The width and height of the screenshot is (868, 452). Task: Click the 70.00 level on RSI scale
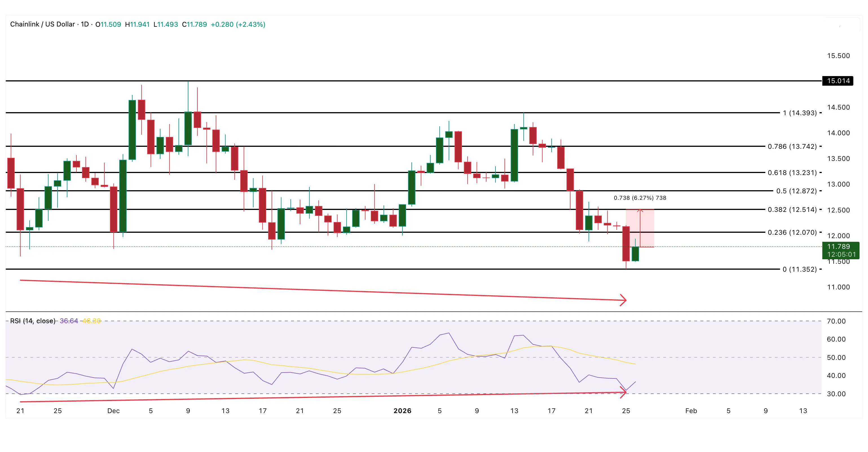point(836,321)
